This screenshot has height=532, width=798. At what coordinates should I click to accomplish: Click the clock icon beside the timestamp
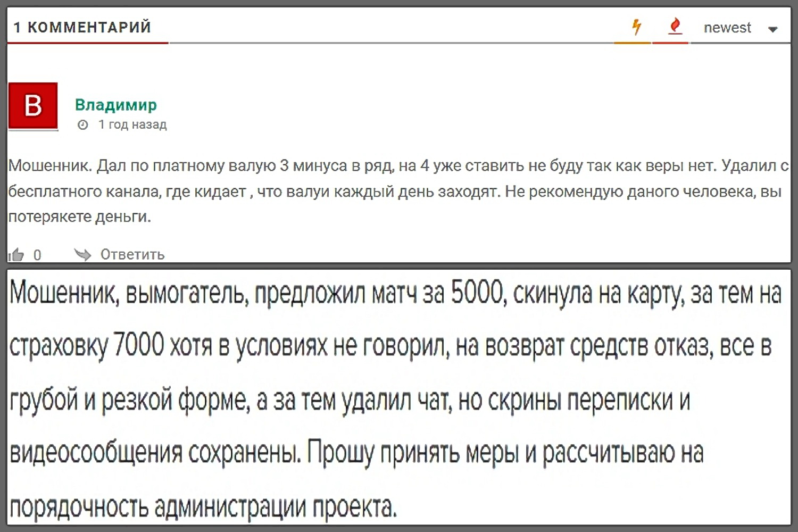coord(83,125)
